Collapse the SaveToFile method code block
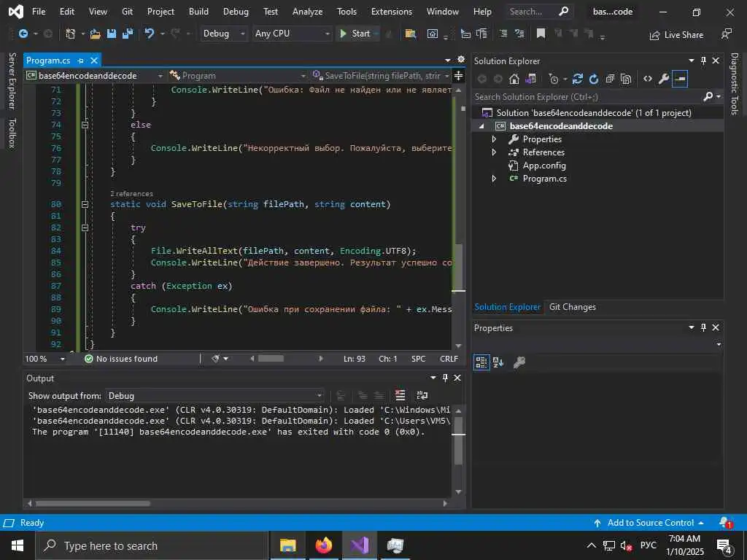Screen dimensions: 747x560 coord(85,204)
